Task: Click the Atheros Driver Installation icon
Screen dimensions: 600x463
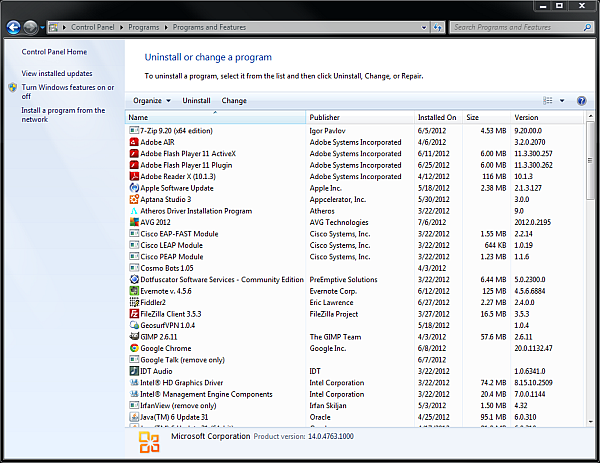Action: pyautogui.click(x=134, y=211)
